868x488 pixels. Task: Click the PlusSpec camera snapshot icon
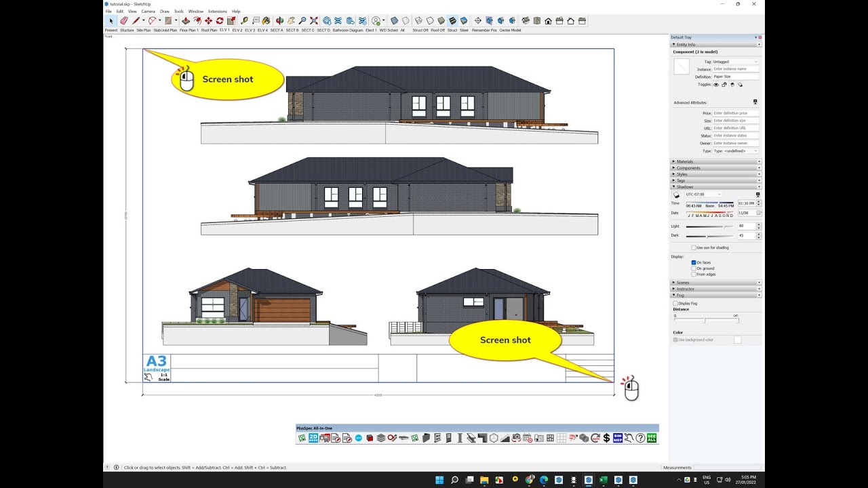(517, 438)
